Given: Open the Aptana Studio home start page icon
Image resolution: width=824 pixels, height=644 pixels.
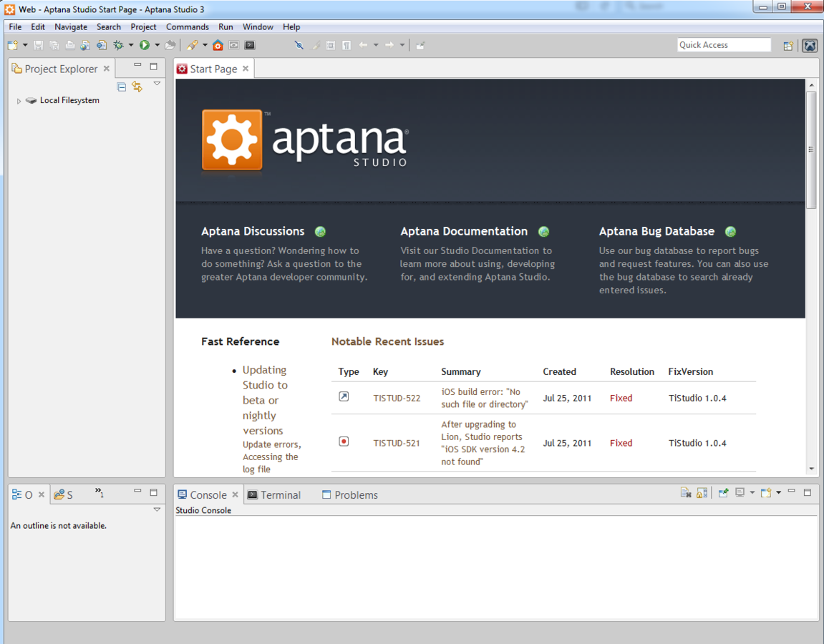Looking at the screenshot, I should [218, 45].
